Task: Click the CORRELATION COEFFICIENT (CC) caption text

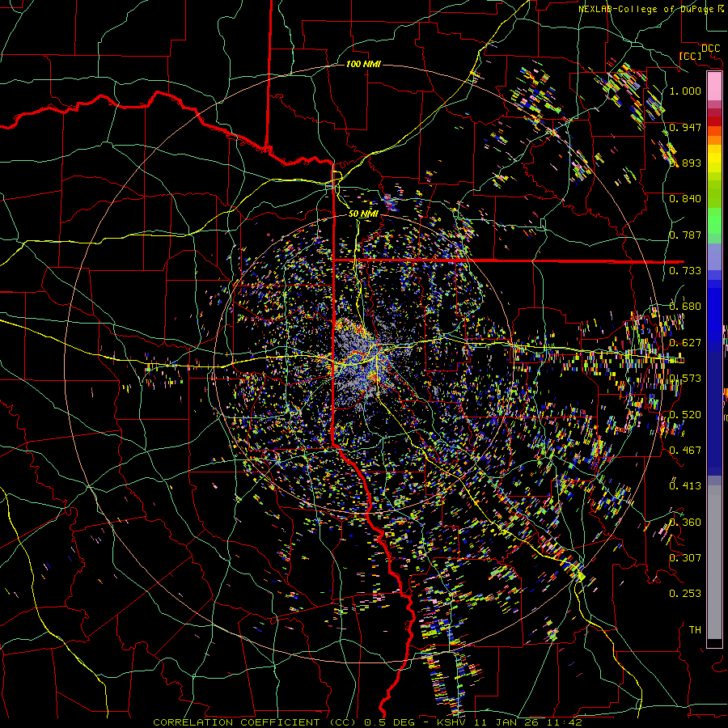Action: 255,722
